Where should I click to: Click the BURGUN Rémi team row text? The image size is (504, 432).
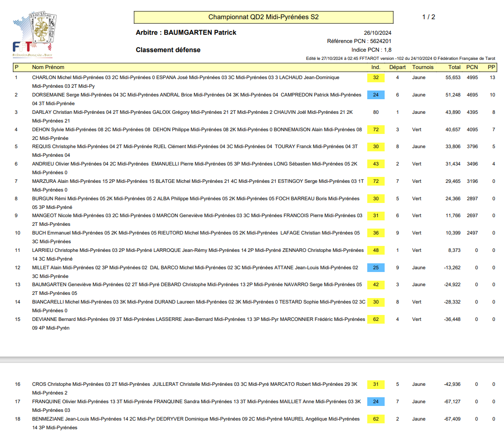195,203
